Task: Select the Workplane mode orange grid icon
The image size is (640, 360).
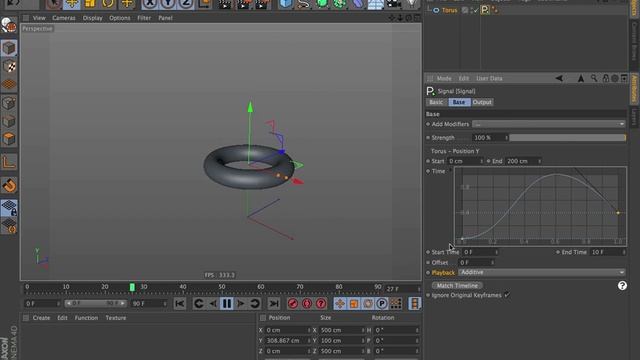Action: (9, 84)
